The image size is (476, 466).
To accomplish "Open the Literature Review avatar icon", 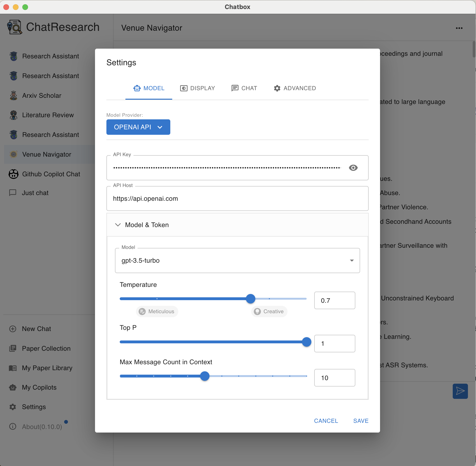I will point(14,115).
